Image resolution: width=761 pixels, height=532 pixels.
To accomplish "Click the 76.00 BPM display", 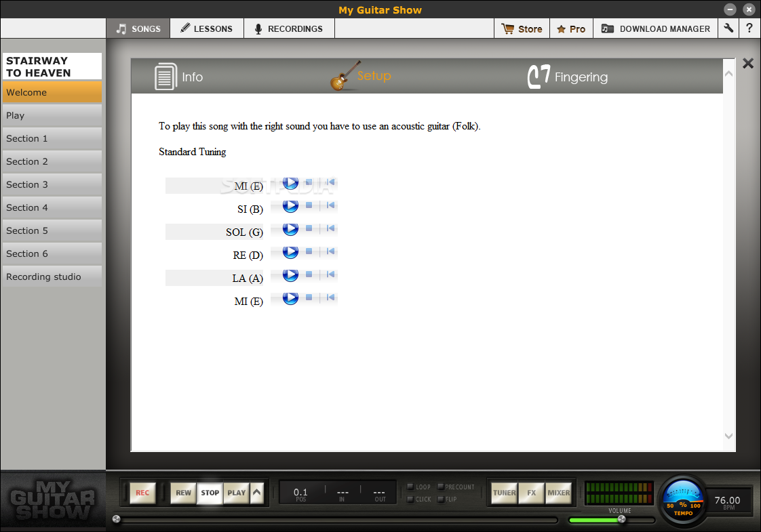I will 728,502.
